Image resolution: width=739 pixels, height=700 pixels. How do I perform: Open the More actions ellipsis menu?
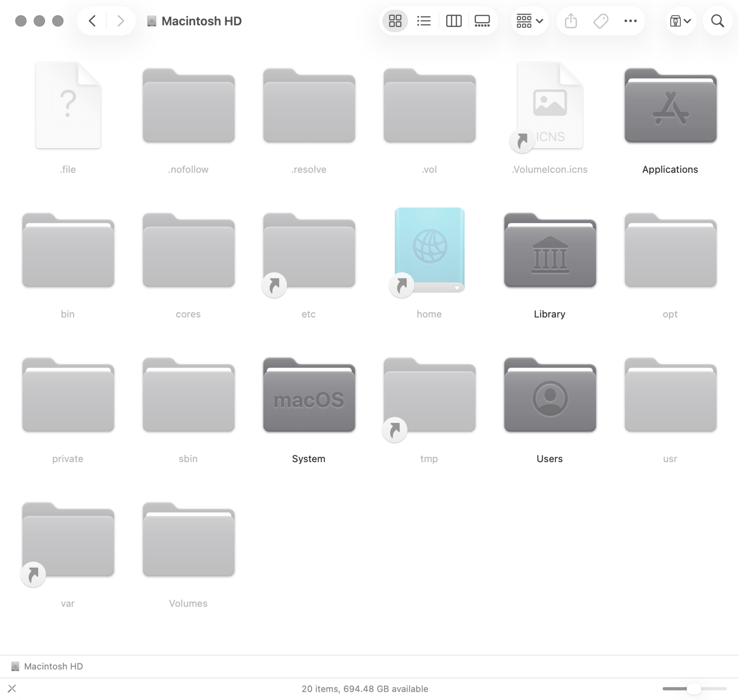[630, 21]
